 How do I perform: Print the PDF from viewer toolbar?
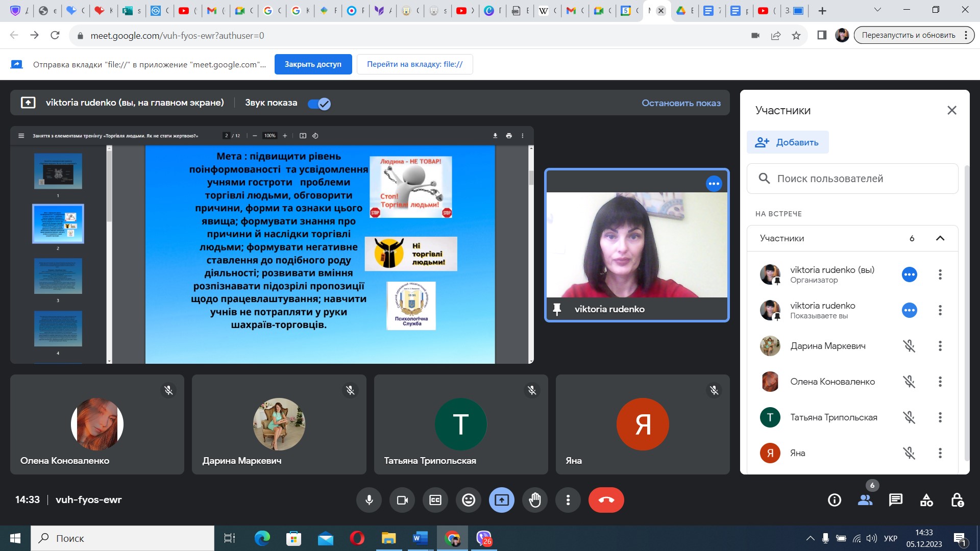point(509,136)
